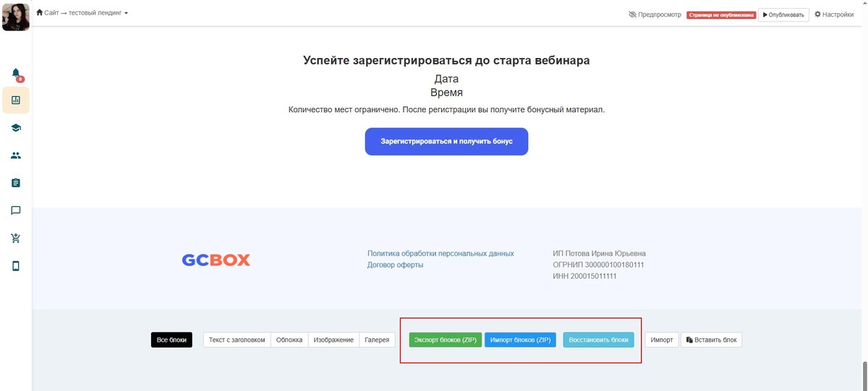Click the mobile phone sidebar icon
This screenshot has width=868, height=391.
pos(16,266)
